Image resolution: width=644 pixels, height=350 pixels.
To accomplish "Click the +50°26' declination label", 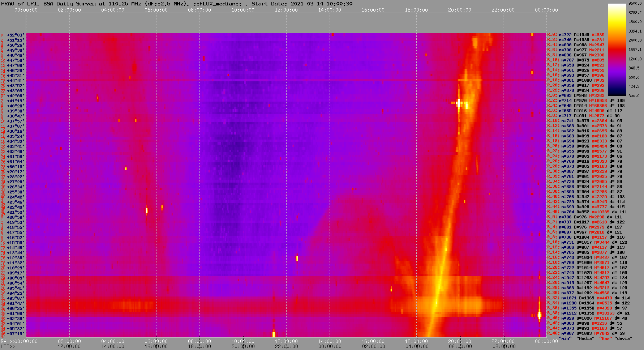I will coord(16,45).
